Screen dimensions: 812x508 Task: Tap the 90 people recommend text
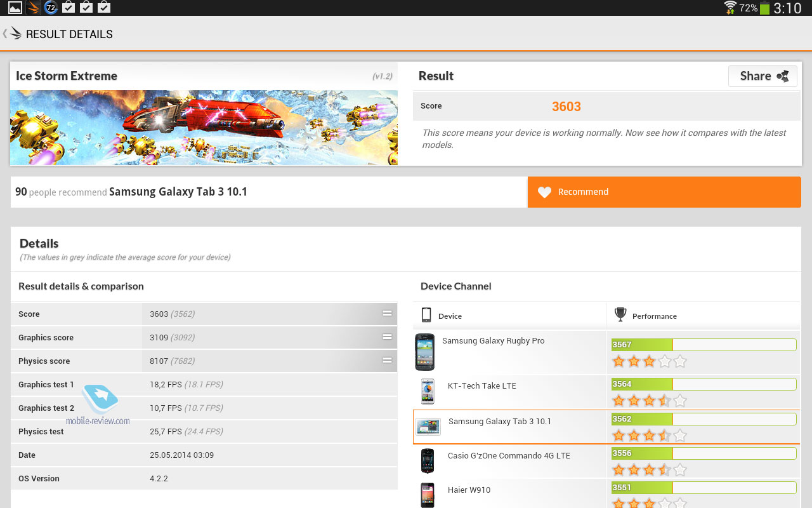click(61, 192)
